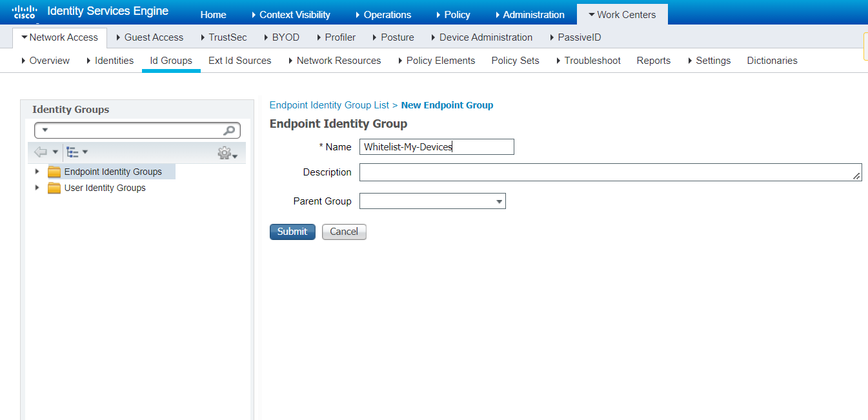Viewport: 868px width, 420px height.
Task: Switch to the Id Groups tab
Action: tap(171, 60)
